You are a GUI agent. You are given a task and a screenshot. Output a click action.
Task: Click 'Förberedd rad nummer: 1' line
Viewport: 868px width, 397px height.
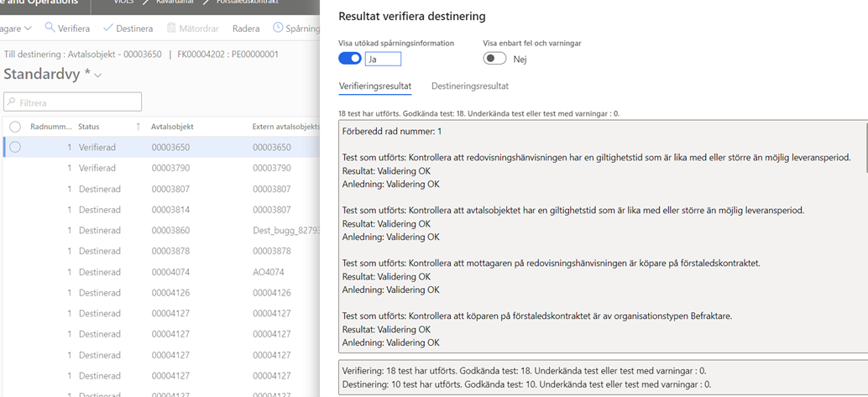point(392,132)
